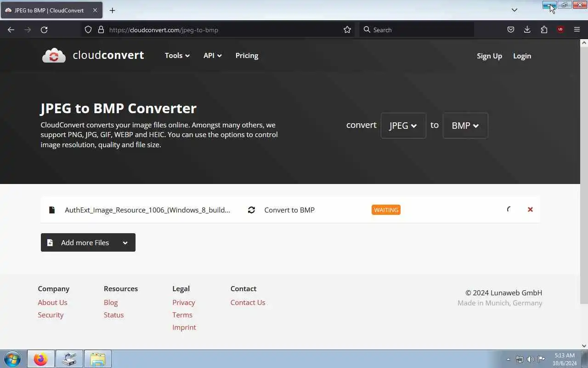Click Sign Up in header
588x368 pixels.
tap(489, 56)
